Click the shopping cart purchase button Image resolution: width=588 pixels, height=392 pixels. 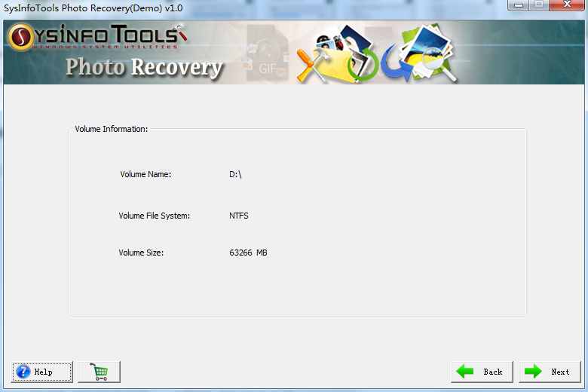pyautogui.click(x=99, y=372)
